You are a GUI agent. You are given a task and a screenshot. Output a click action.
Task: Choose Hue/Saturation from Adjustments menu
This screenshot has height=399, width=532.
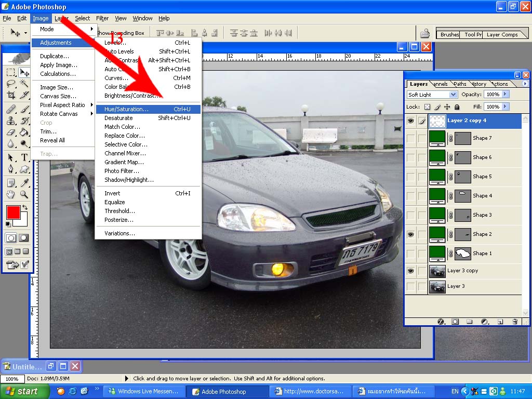[148, 109]
